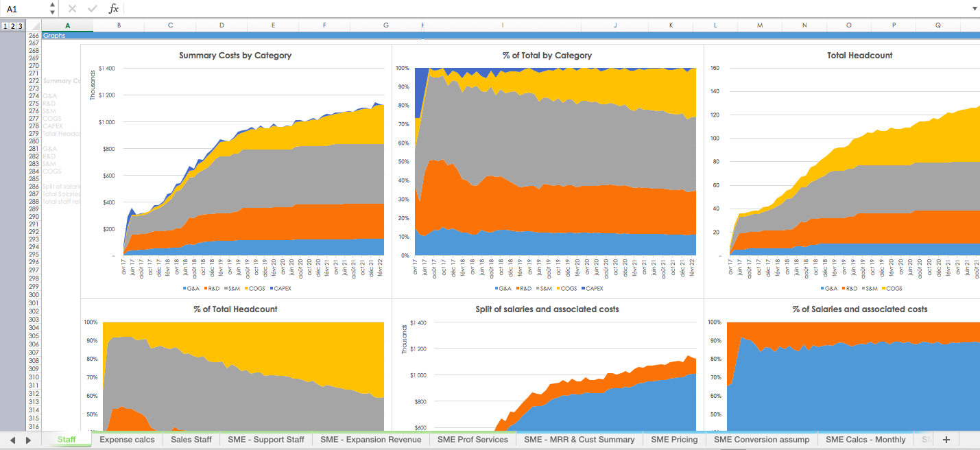Select the Graphs section header cell
The image size is (980, 450).
(x=67, y=35)
